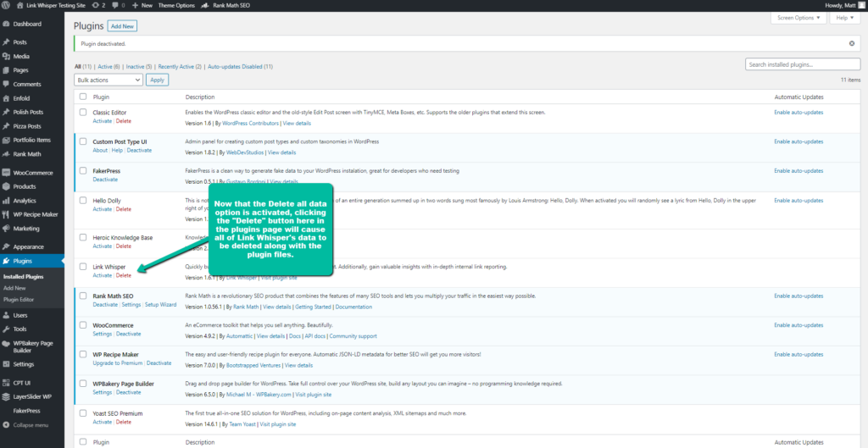Click the Collapse menu arrow icon
The width and height of the screenshot is (868, 448).
(6, 425)
